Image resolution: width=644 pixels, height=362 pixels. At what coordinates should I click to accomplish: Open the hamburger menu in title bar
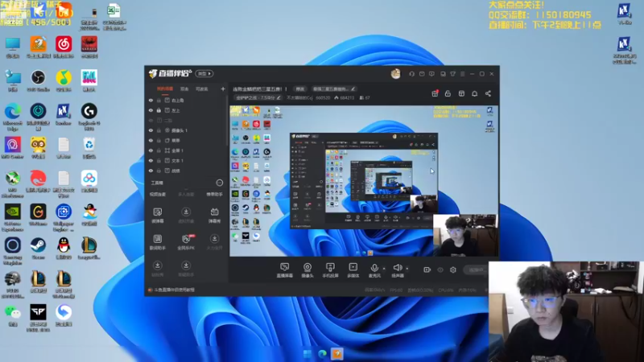point(462,74)
